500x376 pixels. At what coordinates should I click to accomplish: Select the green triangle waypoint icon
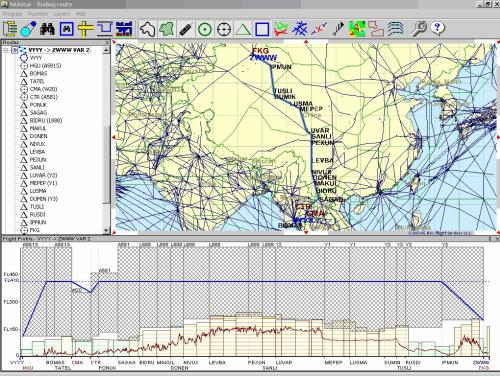243,29
